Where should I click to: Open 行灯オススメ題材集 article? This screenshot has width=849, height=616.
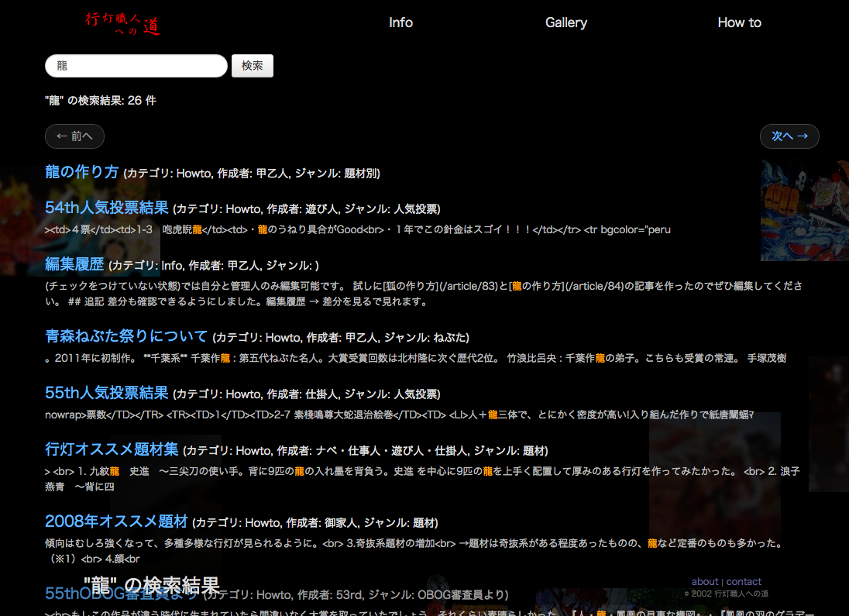(112, 449)
